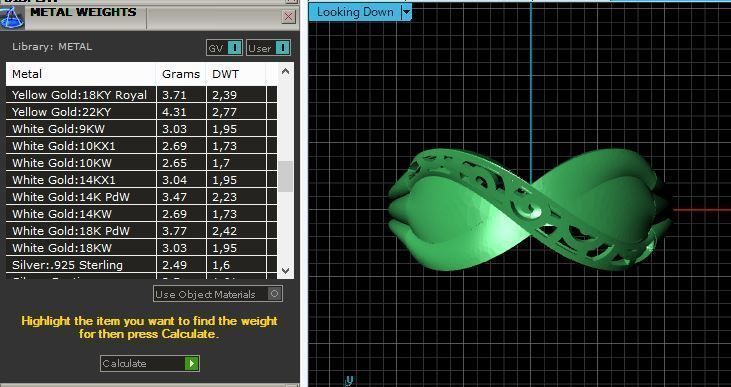This screenshot has width=731, height=387.
Task: Click DWT value 1,7 for 10KW
Action: [x=221, y=163]
